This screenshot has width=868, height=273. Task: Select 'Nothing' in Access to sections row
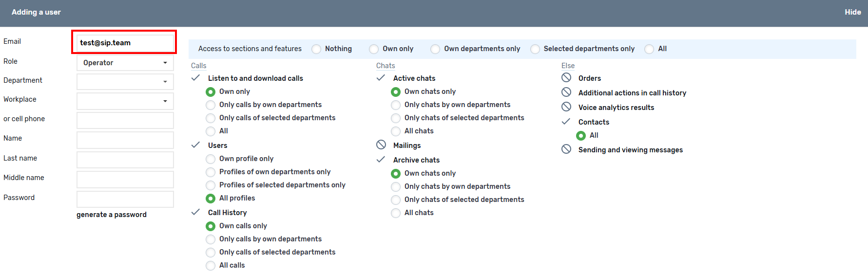coord(316,49)
